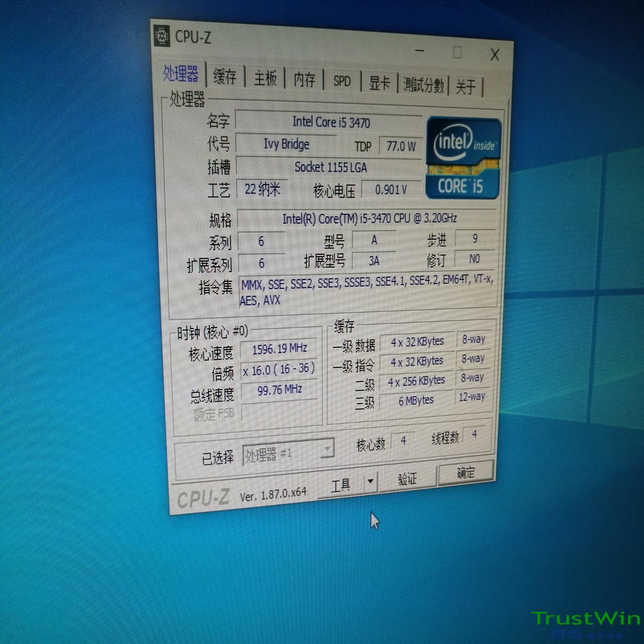Click the 99.76 MHz bus speed value
The image size is (644, 644).
point(280,390)
